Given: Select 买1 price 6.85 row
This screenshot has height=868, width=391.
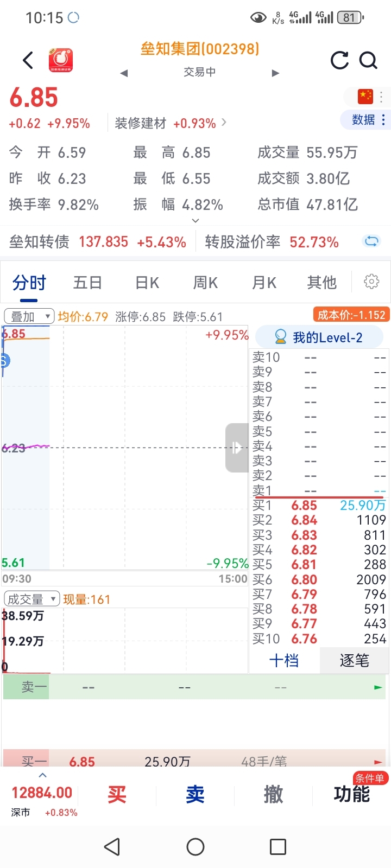Looking at the screenshot, I should 319,506.
